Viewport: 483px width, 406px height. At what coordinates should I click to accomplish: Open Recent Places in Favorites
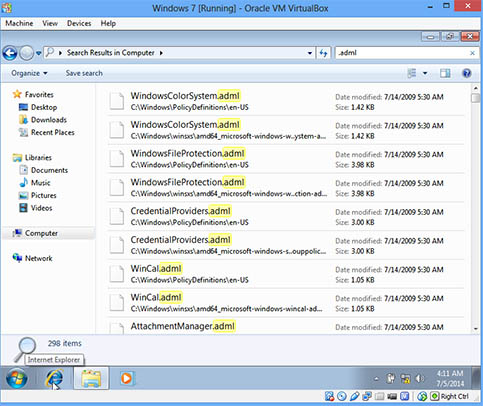click(x=53, y=132)
